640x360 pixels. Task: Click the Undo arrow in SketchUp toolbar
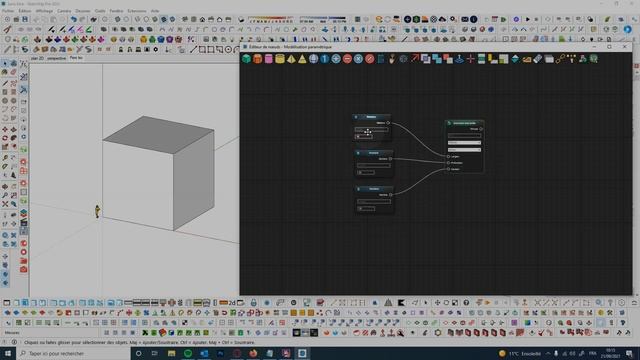(73, 19)
